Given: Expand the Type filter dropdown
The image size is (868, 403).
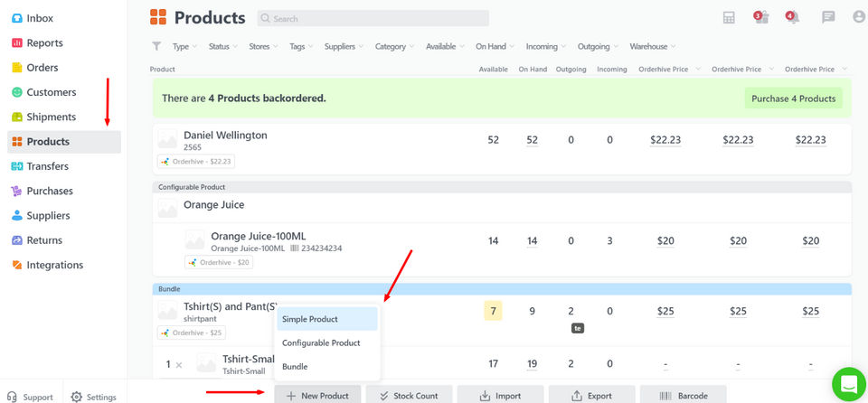Looking at the screenshot, I should [180, 46].
